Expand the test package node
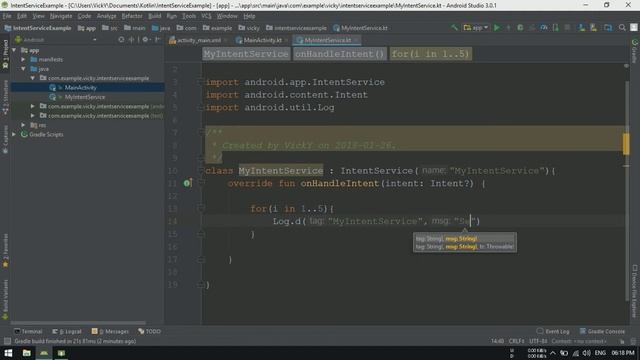This screenshot has height=360, width=640. (33, 116)
